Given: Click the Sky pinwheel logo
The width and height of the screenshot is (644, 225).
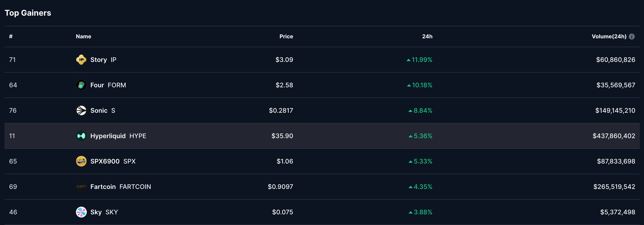Looking at the screenshot, I should 81,212.
